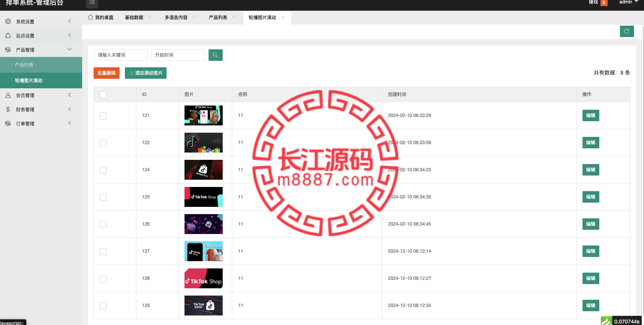644x325 pixels.
Task: Close the 轮播图片滚动 tab
Action: point(283,17)
